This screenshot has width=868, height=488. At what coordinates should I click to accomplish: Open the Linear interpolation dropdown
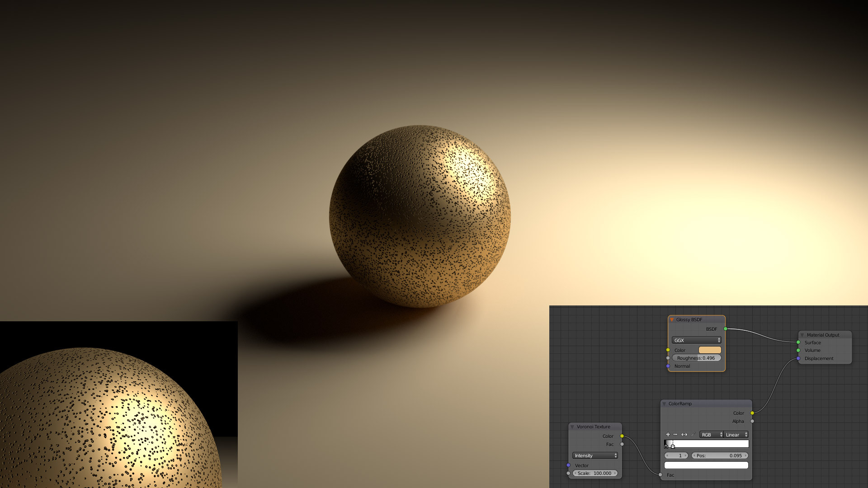coord(736,435)
